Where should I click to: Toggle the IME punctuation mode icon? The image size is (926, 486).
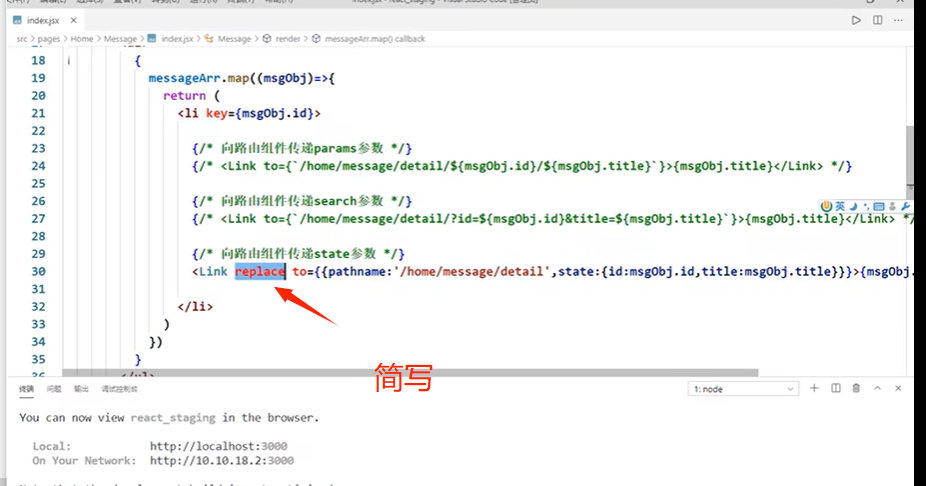point(866,206)
